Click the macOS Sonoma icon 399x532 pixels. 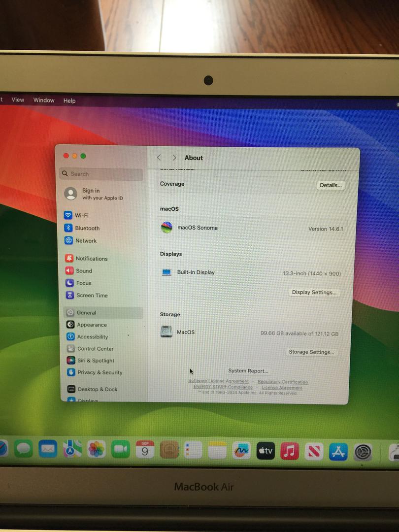pyautogui.click(x=166, y=227)
